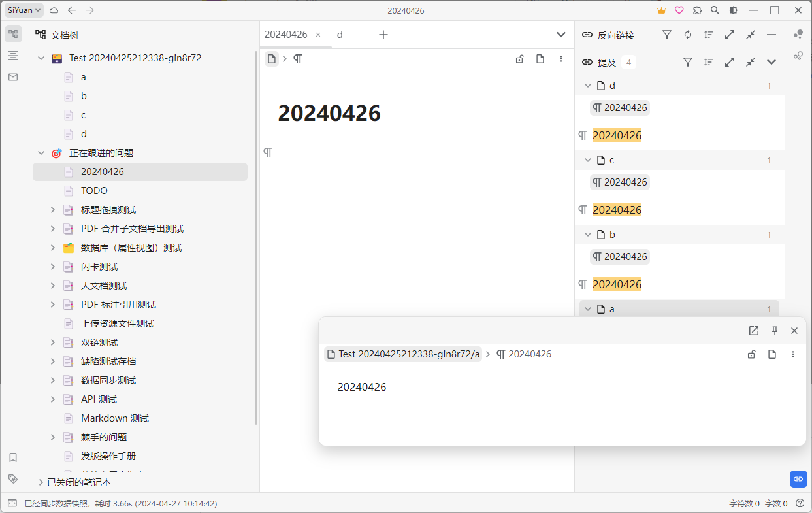Expand the 闪卡测试 document
This screenshot has width=812, height=513.
point(53,267)
